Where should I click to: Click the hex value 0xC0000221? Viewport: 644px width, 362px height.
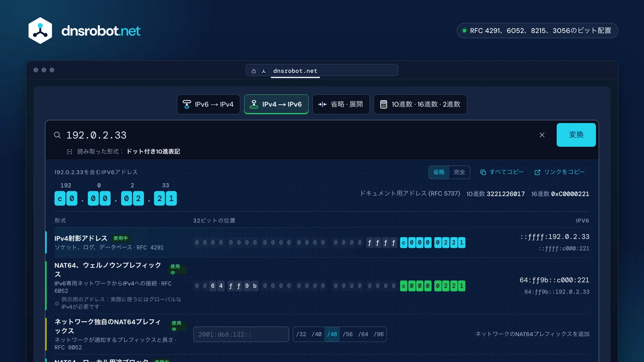570,194
